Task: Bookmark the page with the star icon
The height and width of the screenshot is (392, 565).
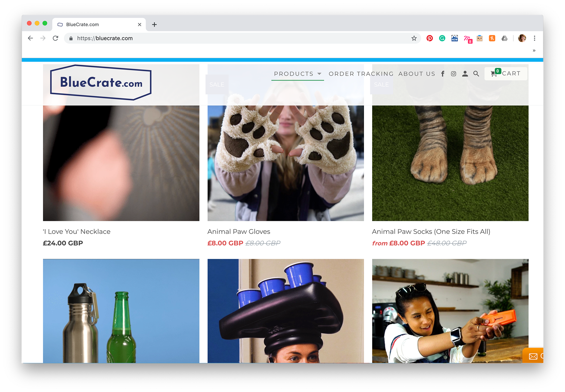Action: (414, 38)
